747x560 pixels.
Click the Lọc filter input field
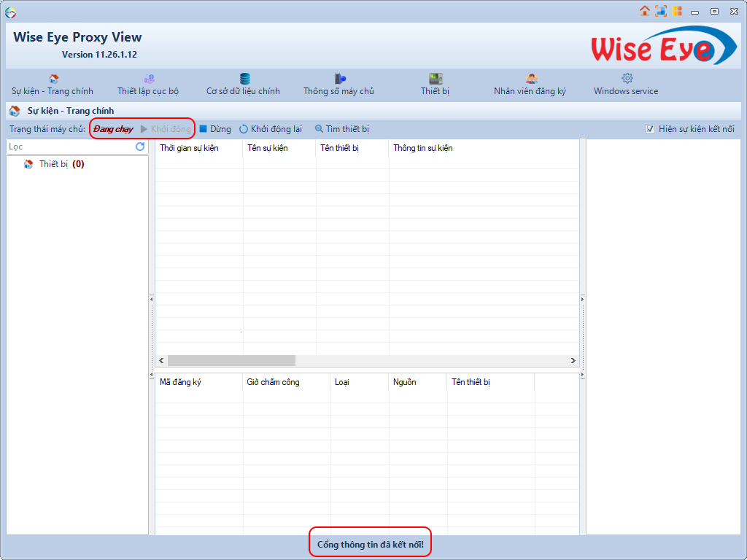[x=69, y=147]
